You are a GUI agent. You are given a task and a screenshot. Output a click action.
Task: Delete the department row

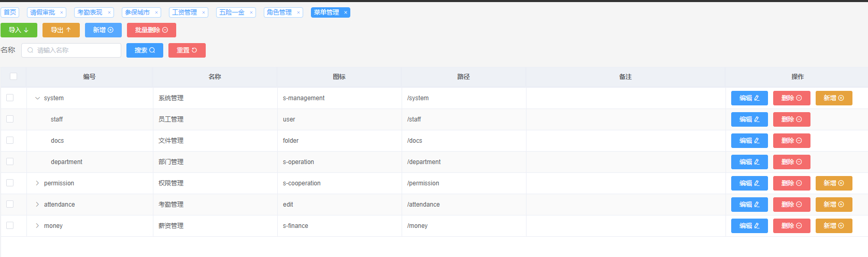tap(792, 162)
